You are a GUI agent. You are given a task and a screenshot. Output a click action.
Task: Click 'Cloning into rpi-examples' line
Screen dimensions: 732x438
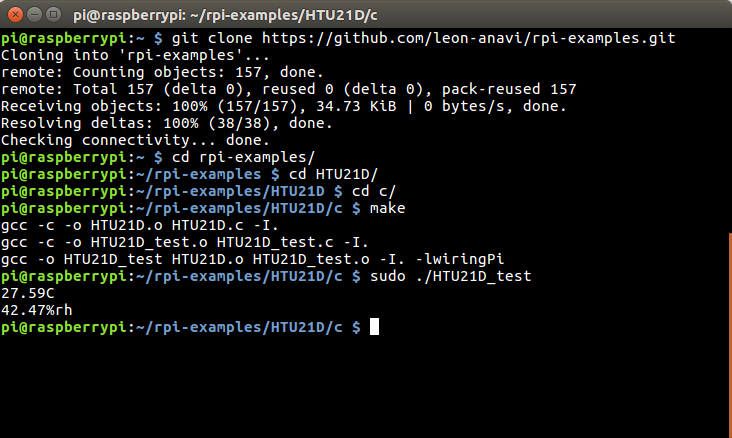135,55
